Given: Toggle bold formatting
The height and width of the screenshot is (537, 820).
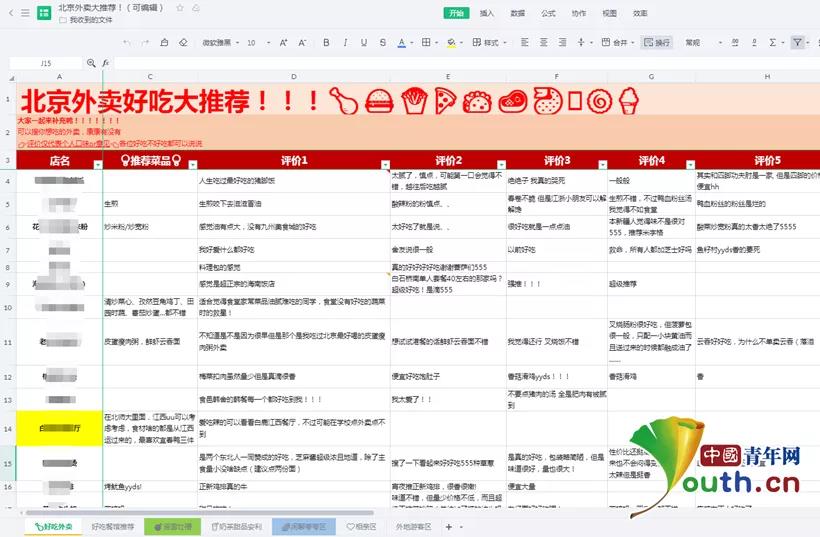Looking at the screenshot, I should 323,43.
